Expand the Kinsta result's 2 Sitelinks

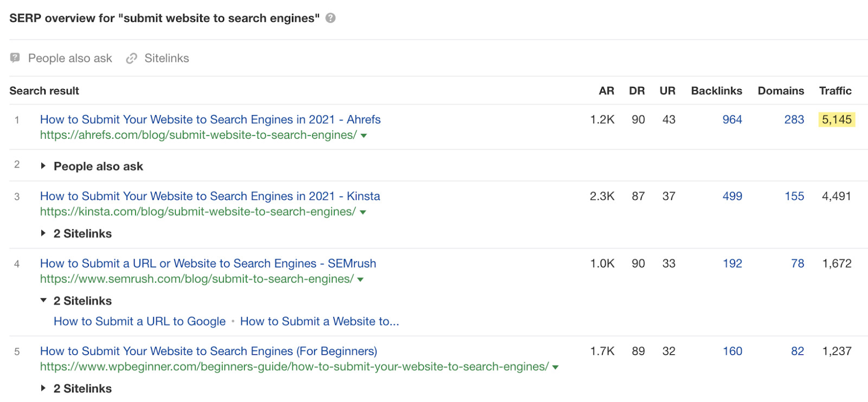point(43,233)
